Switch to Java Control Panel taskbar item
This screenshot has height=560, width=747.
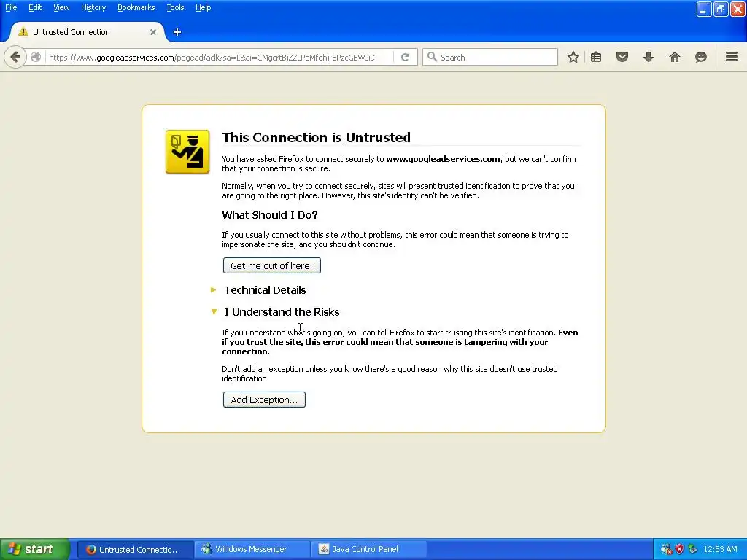(x=368, y=549)
